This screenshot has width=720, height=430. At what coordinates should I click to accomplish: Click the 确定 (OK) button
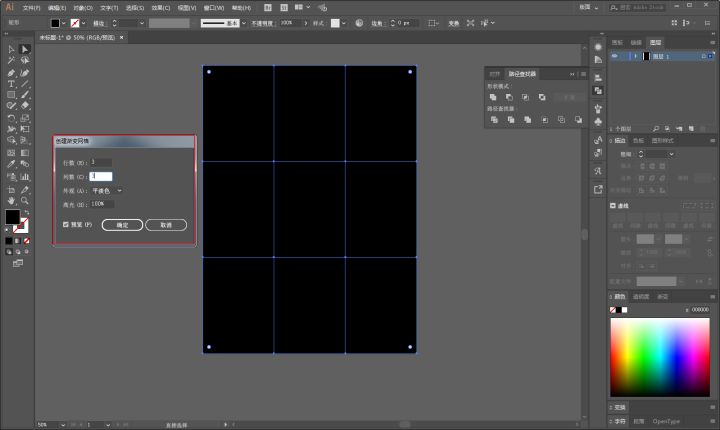point(122,225)
